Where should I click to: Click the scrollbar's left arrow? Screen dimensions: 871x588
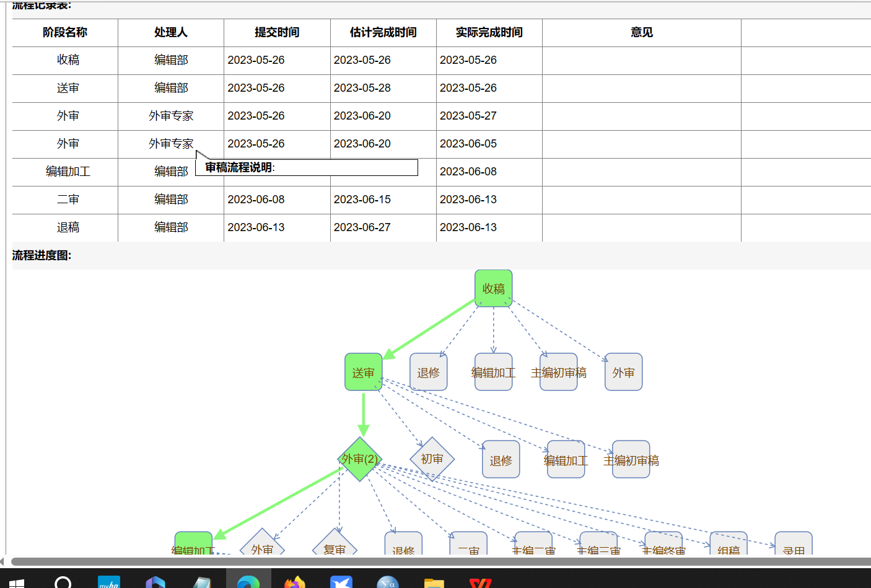[x=2, y=561]
